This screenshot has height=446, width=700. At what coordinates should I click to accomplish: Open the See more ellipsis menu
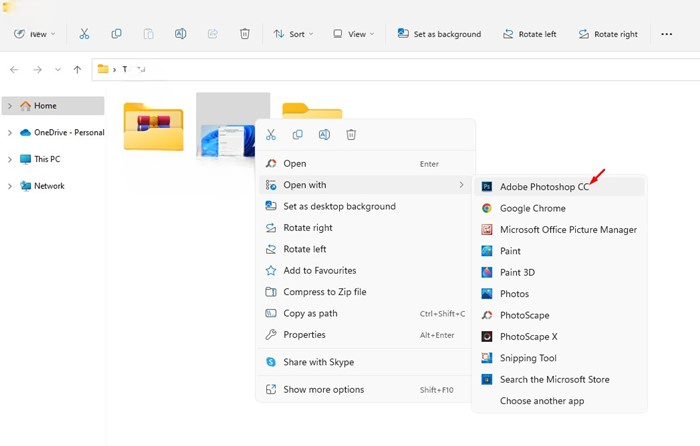tap(667, 34)
